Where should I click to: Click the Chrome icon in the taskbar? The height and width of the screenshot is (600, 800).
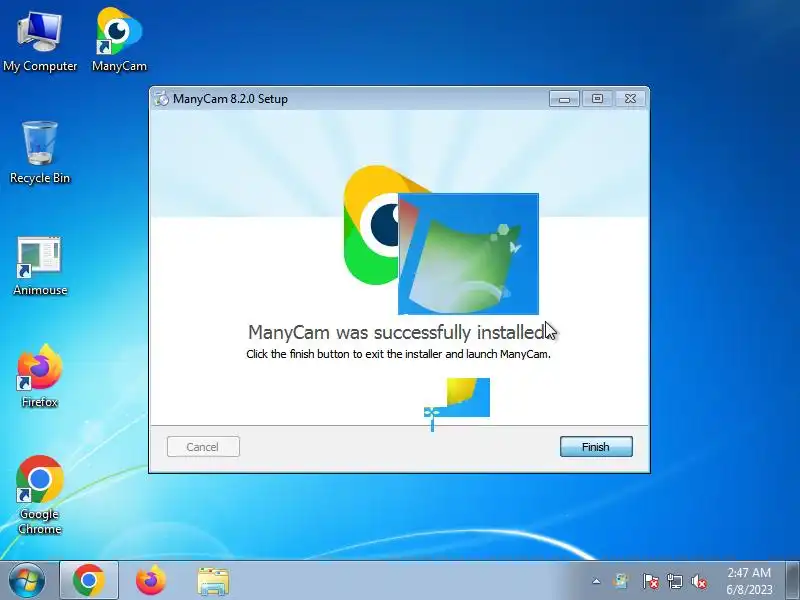coord(89,581)
